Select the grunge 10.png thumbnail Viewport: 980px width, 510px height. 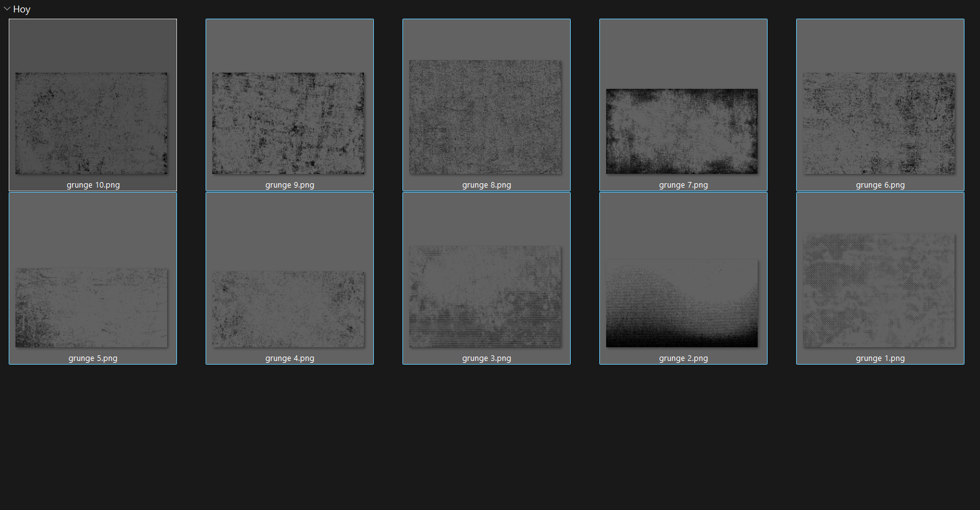coord(91,123)
